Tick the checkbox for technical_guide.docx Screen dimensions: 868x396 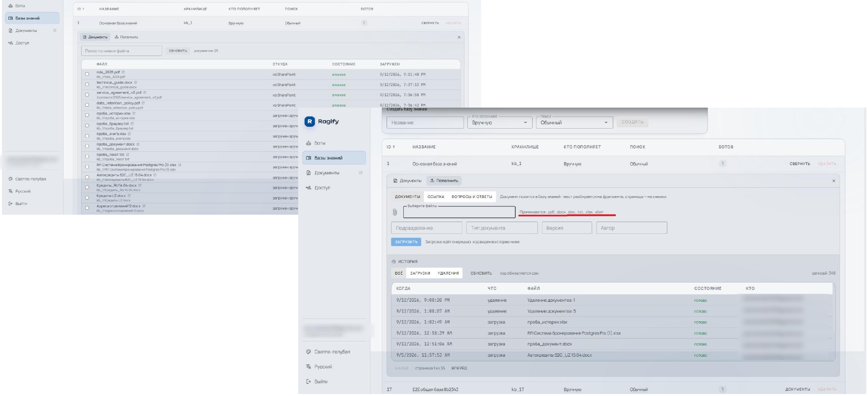87,85
